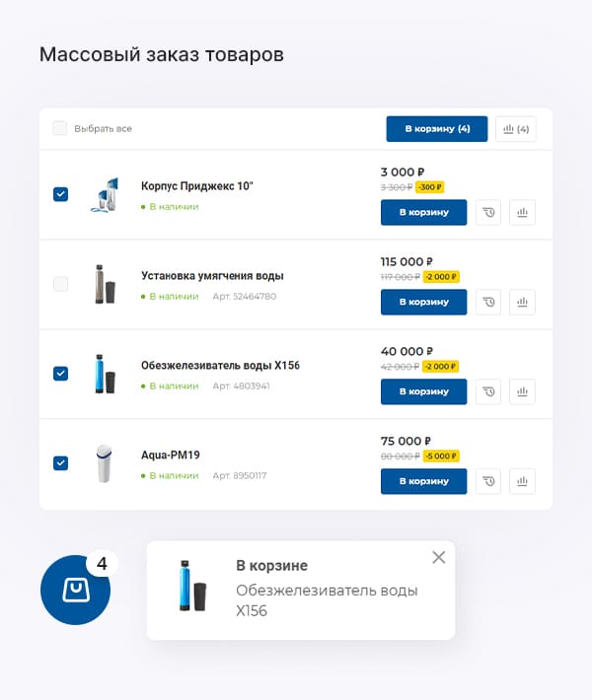Click the history icon for Aqua-PM19
Screen dimensions: 592x700
click(x=488, y=481)
